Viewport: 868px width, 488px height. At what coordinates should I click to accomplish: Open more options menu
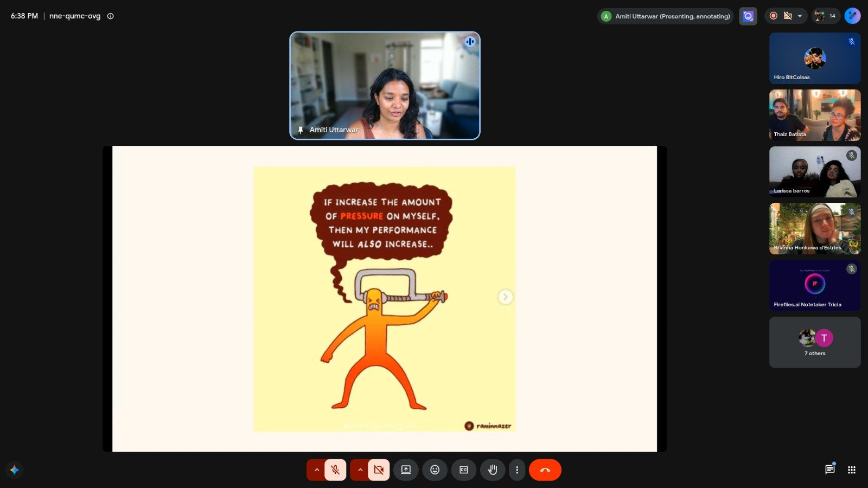pyautogui.click(x=517, y=470)
